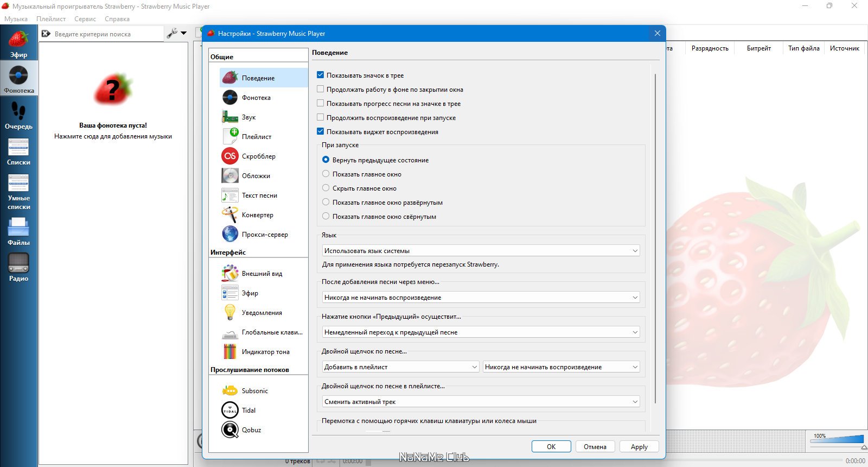
Task: Select Вернуть предыдущее состояние radio
Action: (x=325, y=160)
